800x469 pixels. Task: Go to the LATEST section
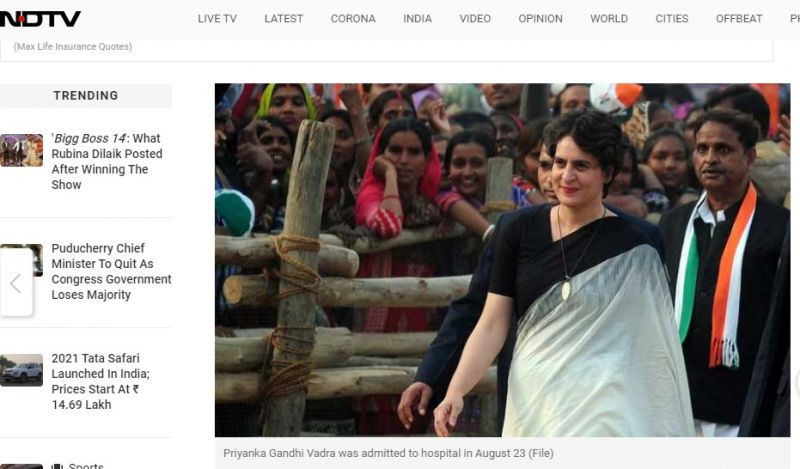pyautogui.click(x=283, y=19)
